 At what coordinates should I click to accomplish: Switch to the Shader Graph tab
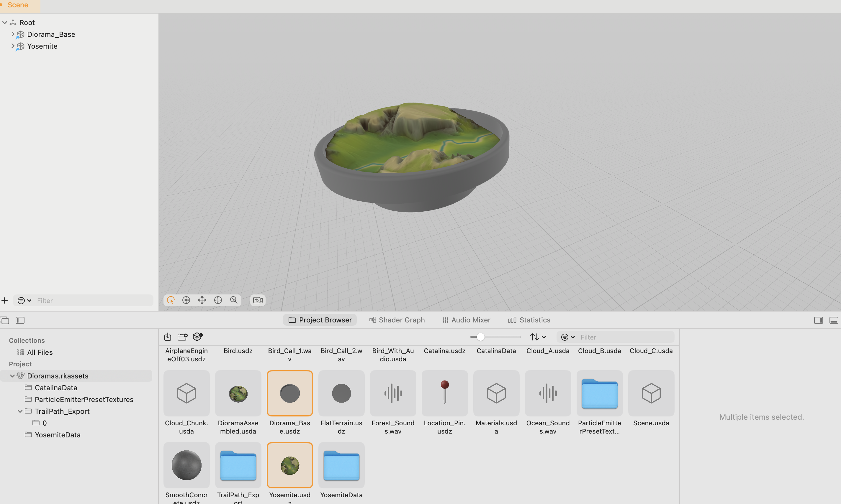pos(397,320)
